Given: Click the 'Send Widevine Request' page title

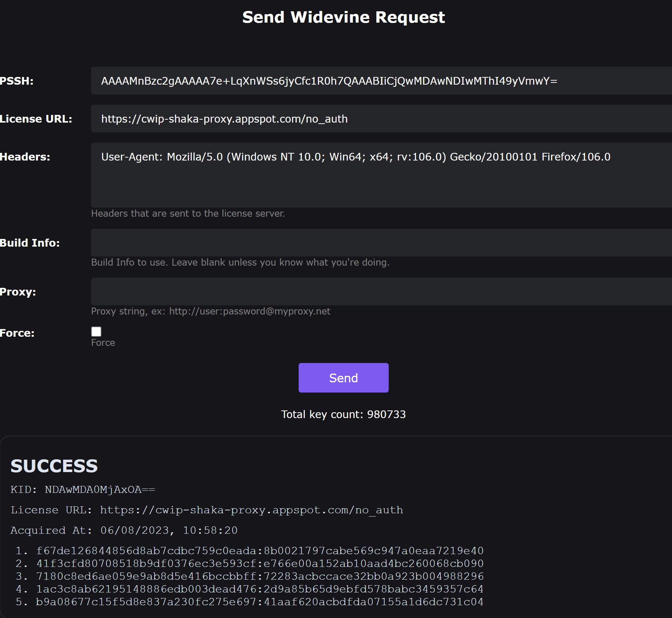Looking at the screenshot, I should click(x=343, y=17).
